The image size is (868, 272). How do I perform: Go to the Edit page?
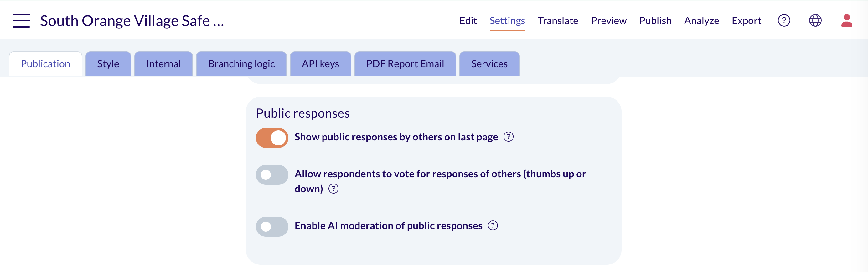(x=468, y=21)
